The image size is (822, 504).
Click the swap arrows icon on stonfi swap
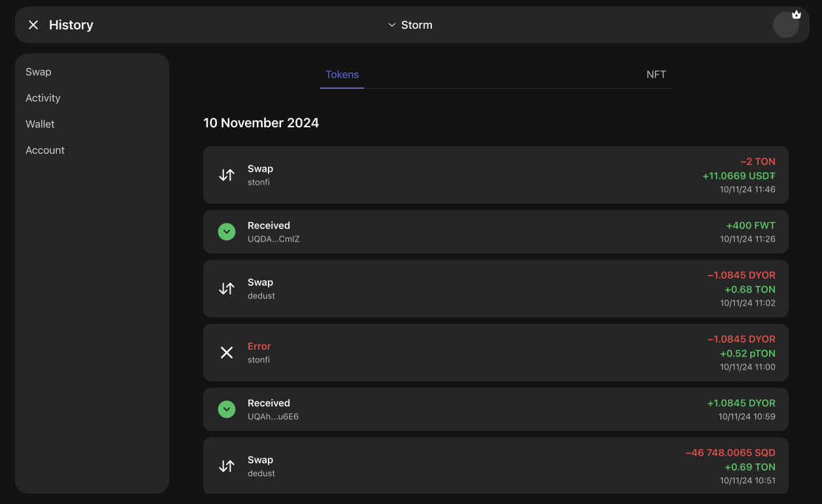point(227,175)
